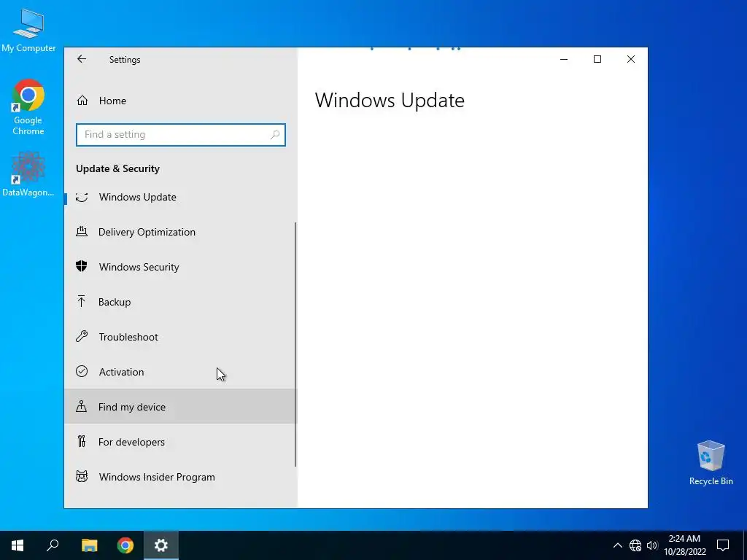This screenshot has width=747, height=560.
Task: Open the volume speaker tray icon
Action: [652, 545]
